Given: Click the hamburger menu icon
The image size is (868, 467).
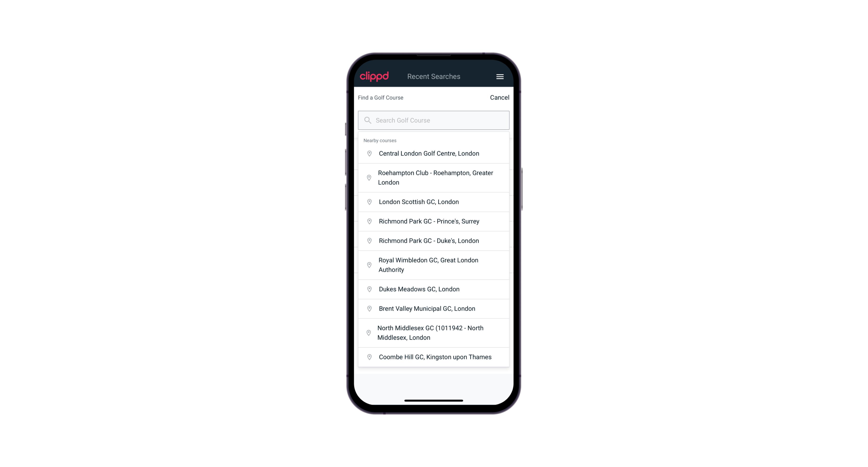Looking at the screenshot, I should (x=500, y=76).
